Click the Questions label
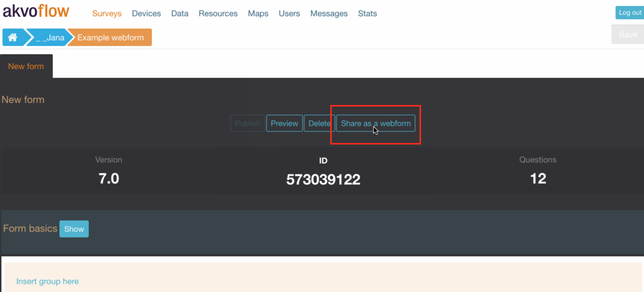The image size is (644, 292). coord(538,160)
